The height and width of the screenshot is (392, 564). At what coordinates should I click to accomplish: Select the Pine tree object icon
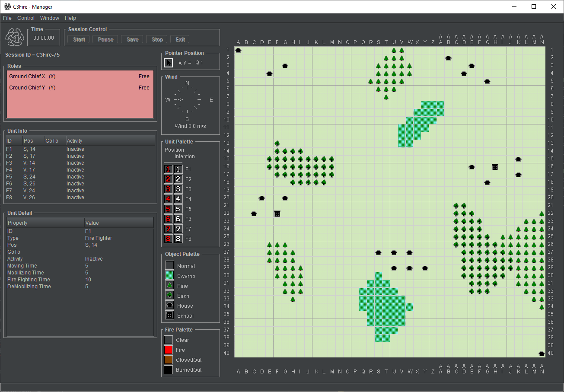coord(169,286)
